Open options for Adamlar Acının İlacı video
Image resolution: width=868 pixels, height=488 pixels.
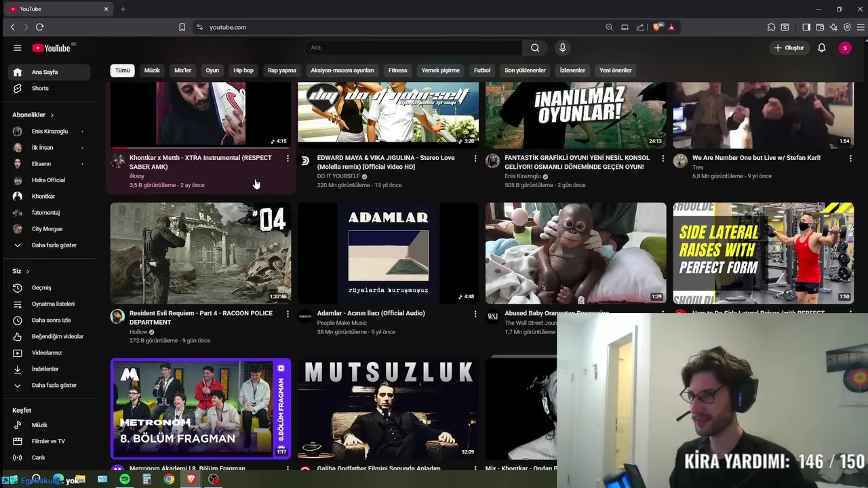point(475,314)
